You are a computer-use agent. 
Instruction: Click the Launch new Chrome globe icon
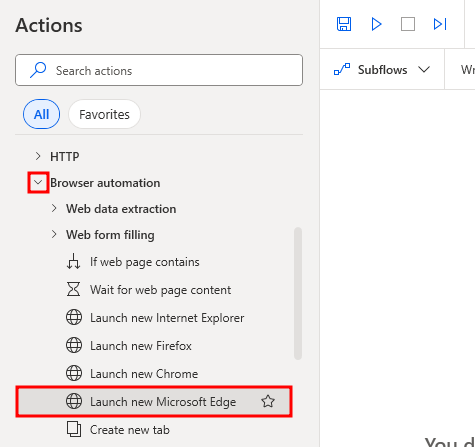click(74, 373)
